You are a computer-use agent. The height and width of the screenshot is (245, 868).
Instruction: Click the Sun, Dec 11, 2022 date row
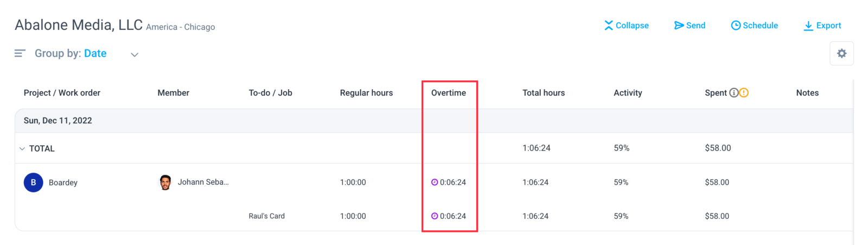pyautogui.click(x=434, y=121)
